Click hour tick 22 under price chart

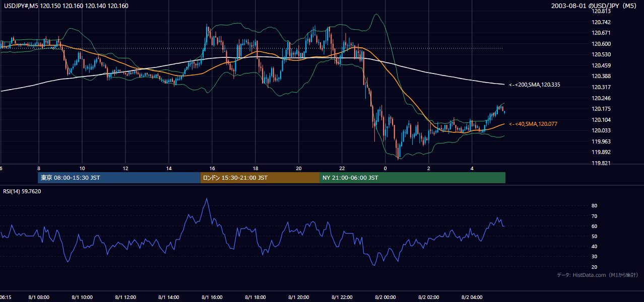[x=342, y=168]
